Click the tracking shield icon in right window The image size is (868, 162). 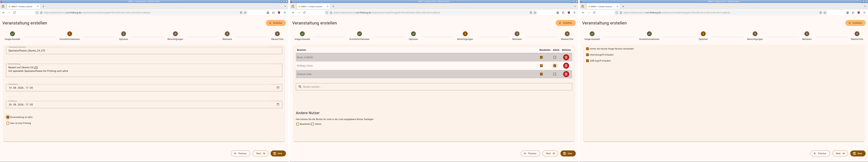(x=617, y=12)
